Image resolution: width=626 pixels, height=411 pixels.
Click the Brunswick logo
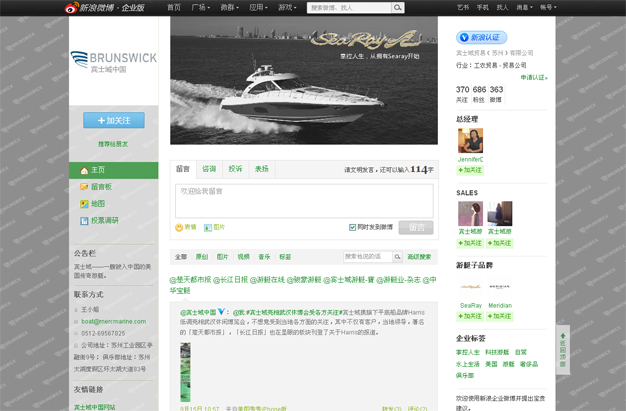113,61
